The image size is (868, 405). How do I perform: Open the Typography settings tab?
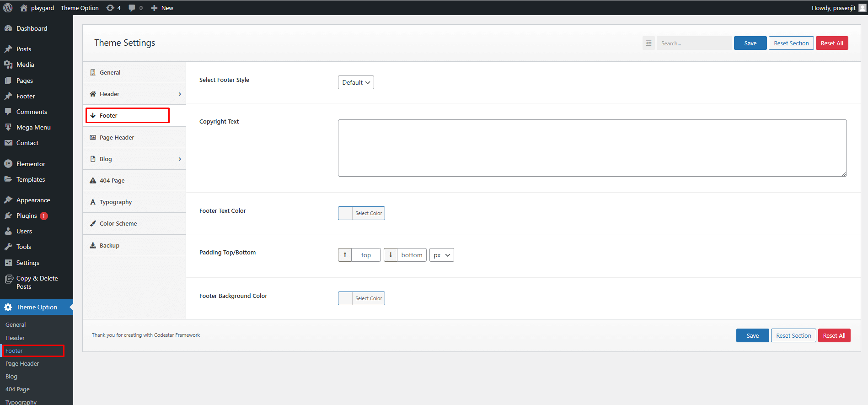click(x=134, y=202)
